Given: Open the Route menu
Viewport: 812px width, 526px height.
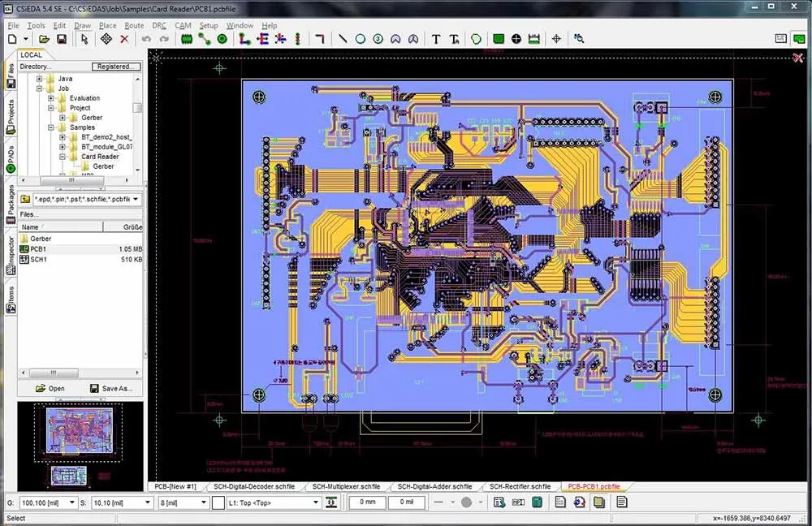Looking at the screenshot, I should (134, 25).
